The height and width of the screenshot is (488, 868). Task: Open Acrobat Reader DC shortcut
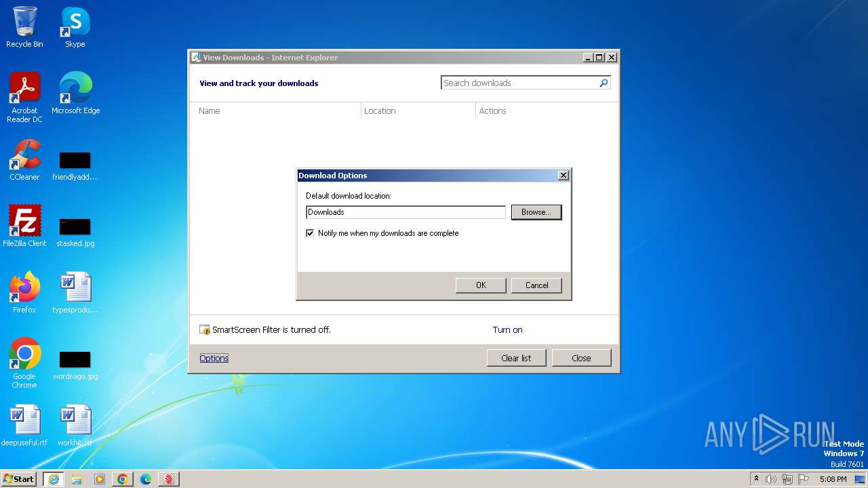(24, 98)
